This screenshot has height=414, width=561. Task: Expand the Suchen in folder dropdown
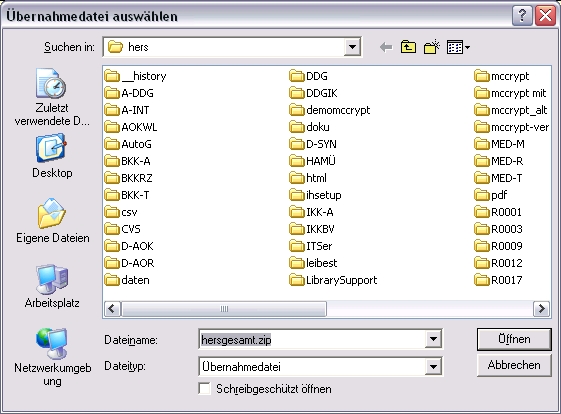(352, 47)
